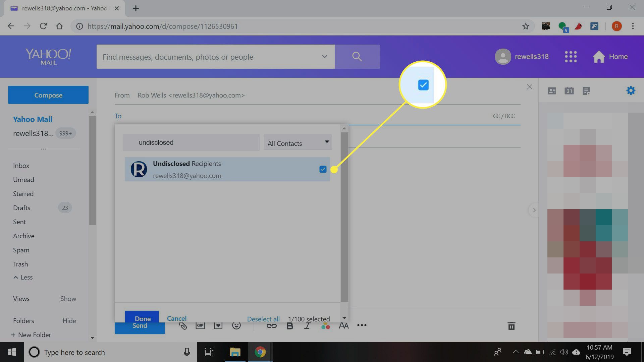Show CC / BCC fields
Screen dimensions: 644x362
click(504, 116)
